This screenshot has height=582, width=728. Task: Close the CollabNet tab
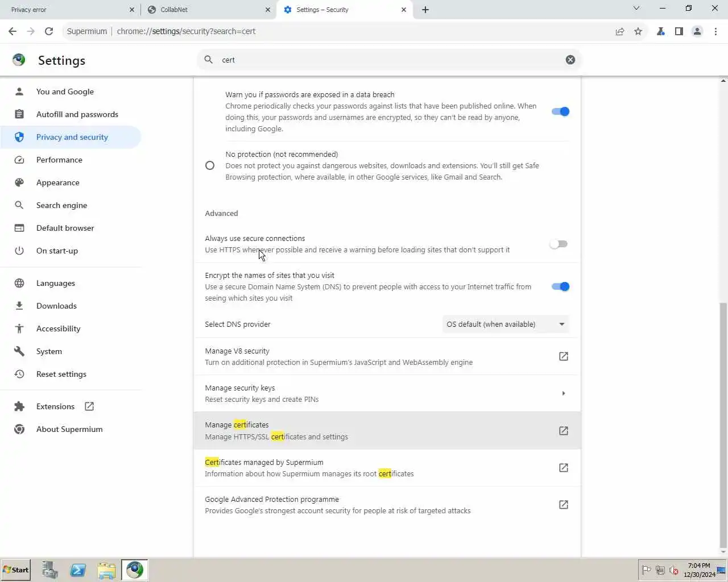268,10
